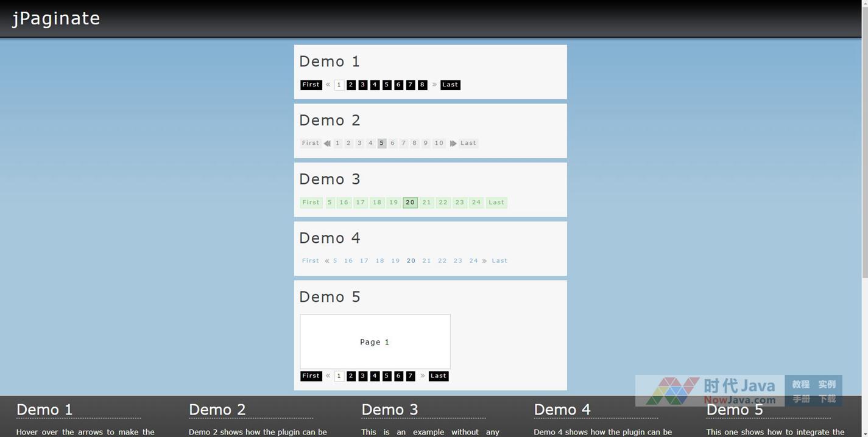
Task: Click the Demo 1 previous arrow («)
Action: click(328, 85)
